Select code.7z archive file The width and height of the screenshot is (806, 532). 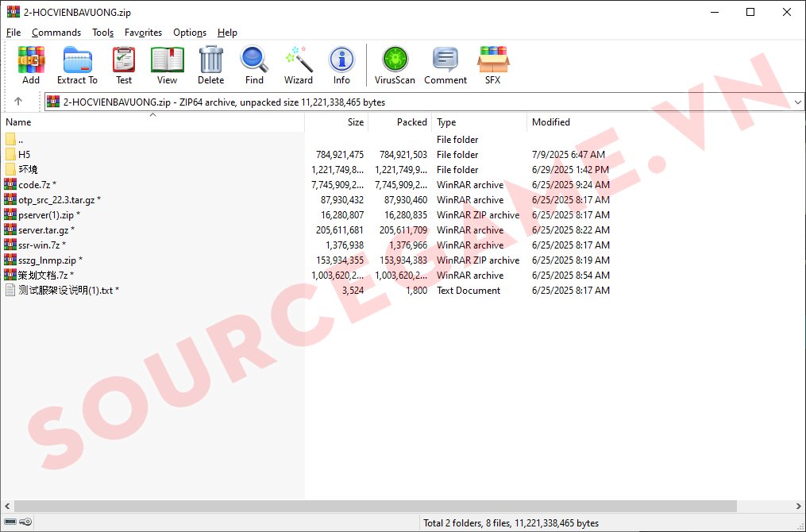pyautogui.click(x=36, y=185)
